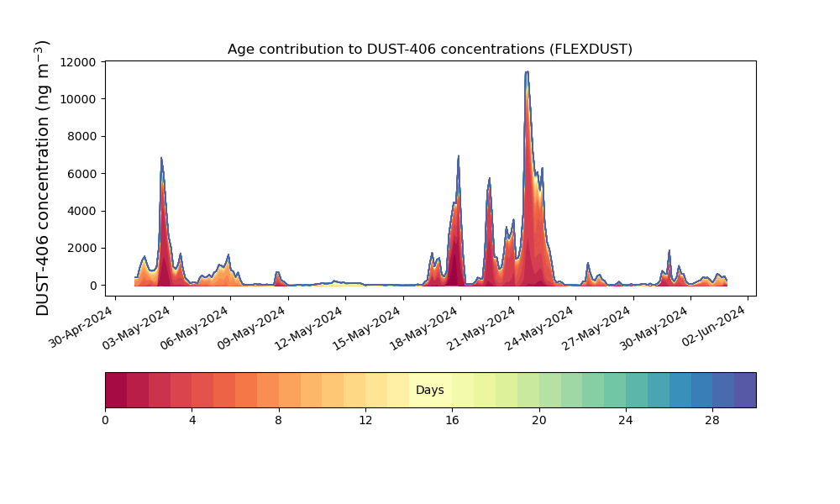This screenshot has height=504, width=840.
Task: Pick the green colorbar swatch between 22 and 23
Action: [x=594, y=391]
